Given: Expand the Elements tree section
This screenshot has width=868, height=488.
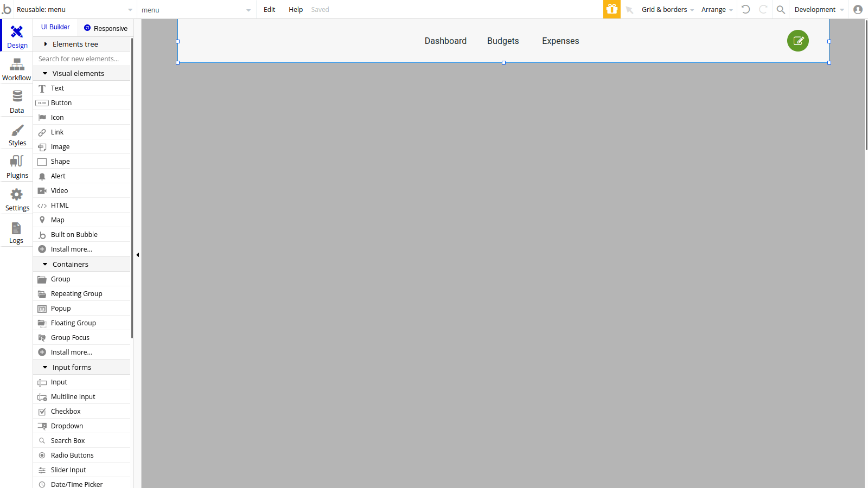Looking at the screenshot, I should point(82,44).
